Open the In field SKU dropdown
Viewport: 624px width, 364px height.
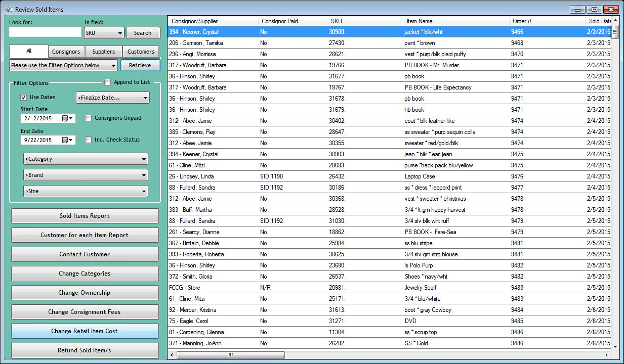pos(104,33)
